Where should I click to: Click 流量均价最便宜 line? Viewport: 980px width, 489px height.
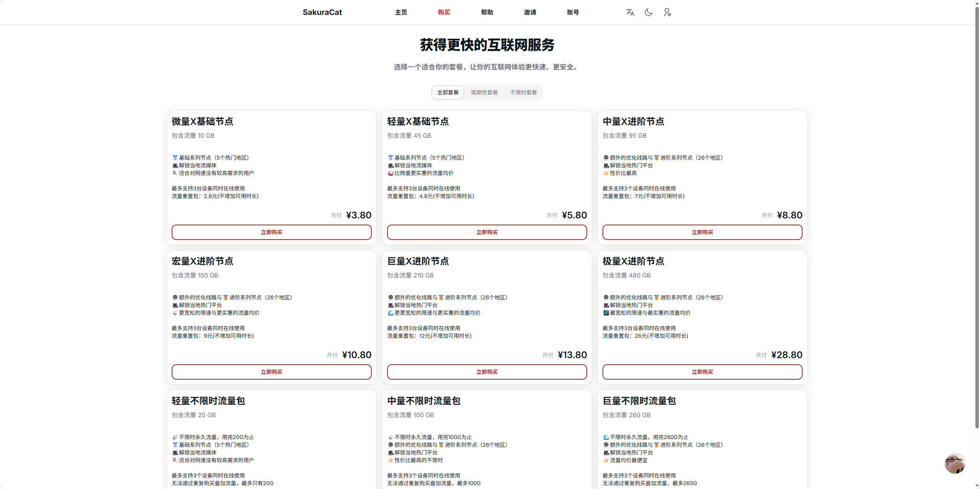625,461
